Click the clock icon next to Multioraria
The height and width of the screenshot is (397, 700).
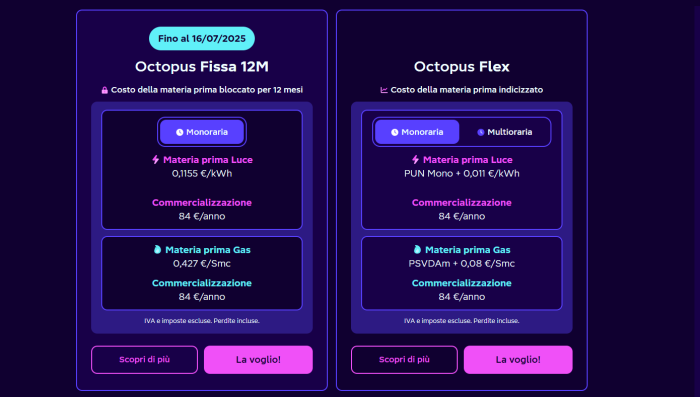point(480,132)
